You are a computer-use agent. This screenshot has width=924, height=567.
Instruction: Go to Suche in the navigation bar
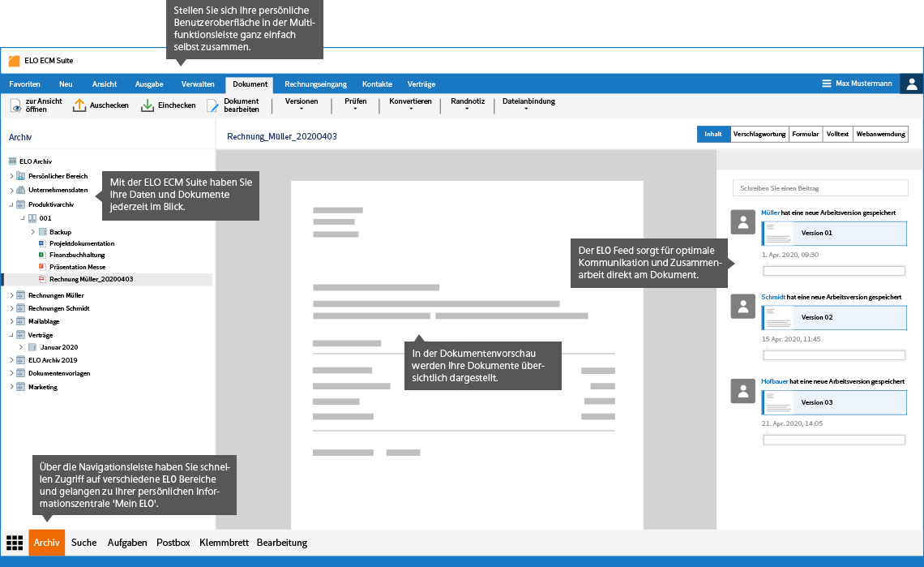tap(83, 543)
